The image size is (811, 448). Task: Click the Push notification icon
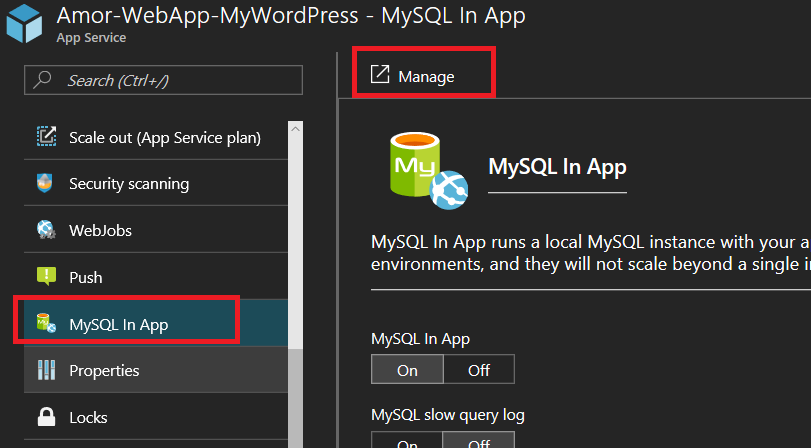(47, 276)
